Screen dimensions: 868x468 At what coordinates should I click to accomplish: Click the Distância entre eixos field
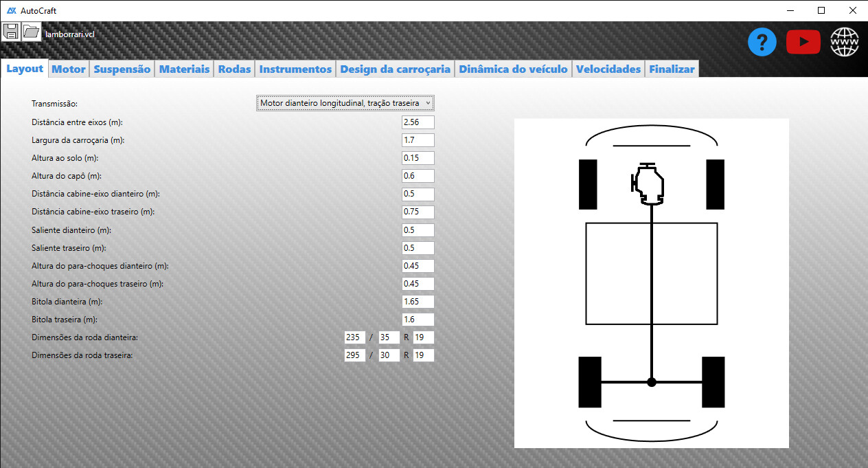coord(418,122)
